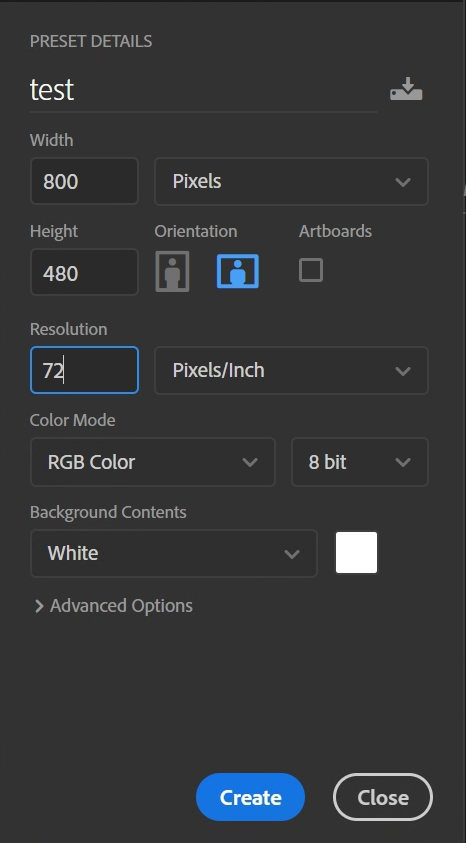Click the Close button
This screenshot has height=843, width=466.
[x=383, y=797]
